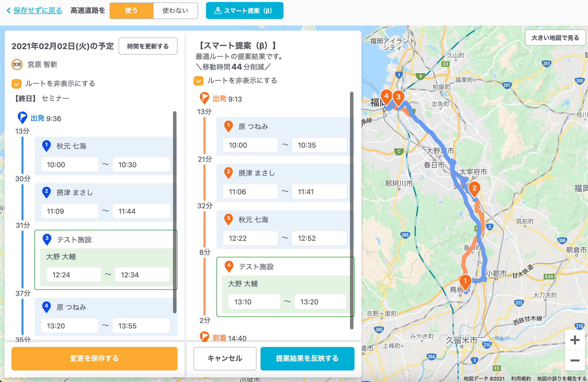Click blue pin 3 for テスト施設
The image size is (588, 382).
pos(47,239)
